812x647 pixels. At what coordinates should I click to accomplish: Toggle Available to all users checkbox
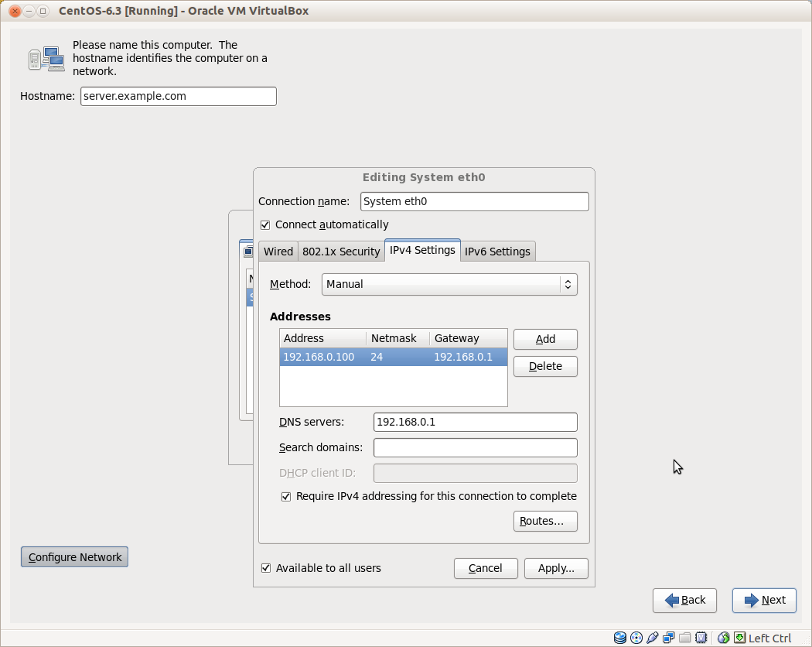(x=266, y=568)
